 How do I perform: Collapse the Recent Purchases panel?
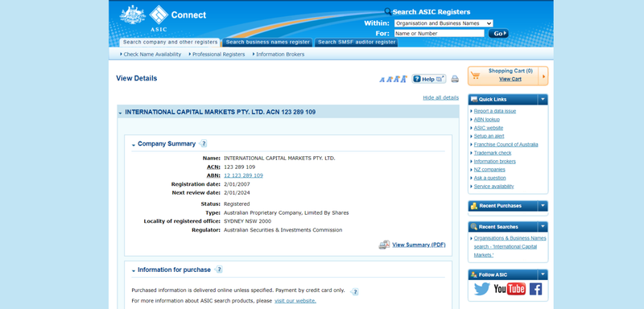point(543,205)
